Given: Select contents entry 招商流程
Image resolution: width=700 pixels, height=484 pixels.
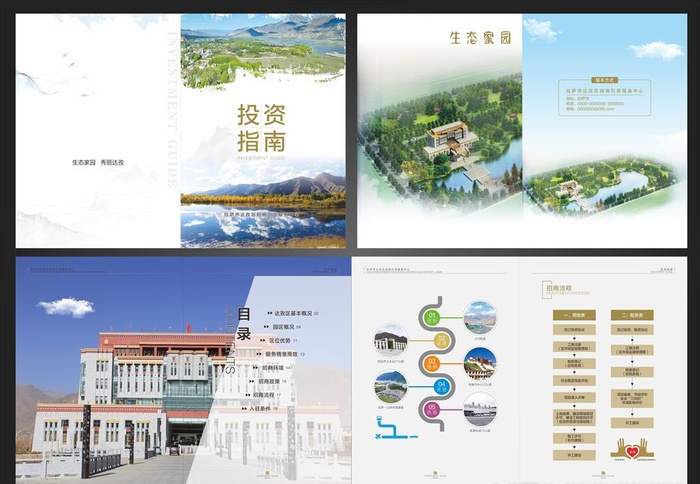Looking at the screenshot, I should (x=264, y=395).
